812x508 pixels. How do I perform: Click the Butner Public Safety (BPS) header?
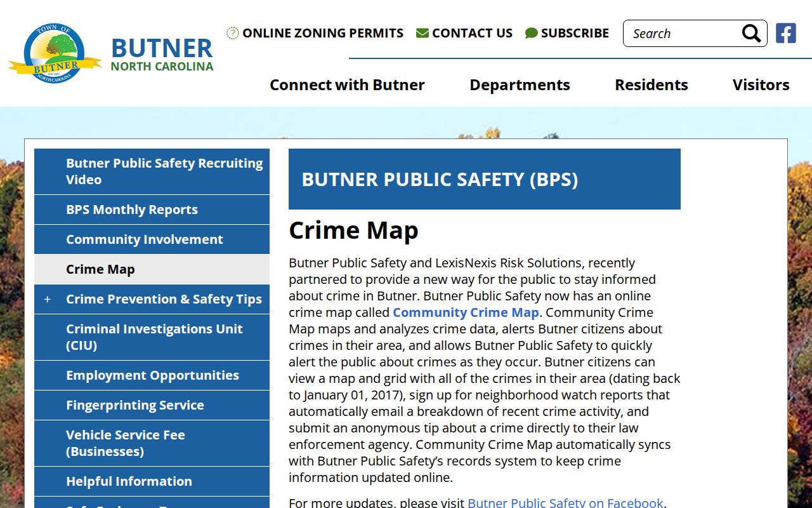485,179
